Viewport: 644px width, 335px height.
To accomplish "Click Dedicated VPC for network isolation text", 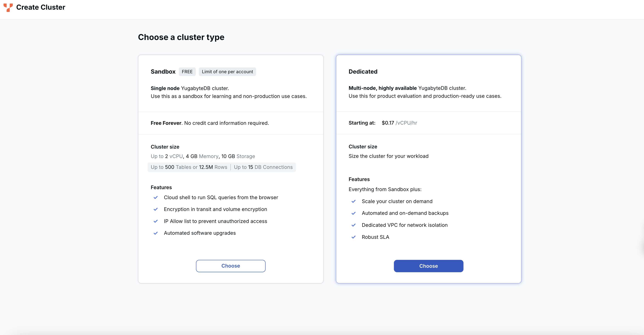I will pyautogui.click(x=405, y=225).
